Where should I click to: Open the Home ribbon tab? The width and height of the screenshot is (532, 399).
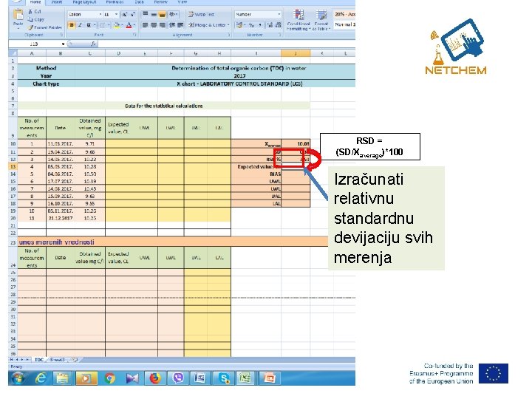coord(35,2)
